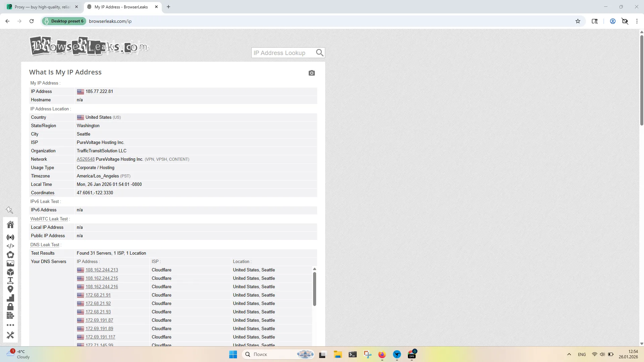Screen dimensions: 644x362
Task: Click the BrowserLeaks.com logo
Action: [x=89, y=46]
